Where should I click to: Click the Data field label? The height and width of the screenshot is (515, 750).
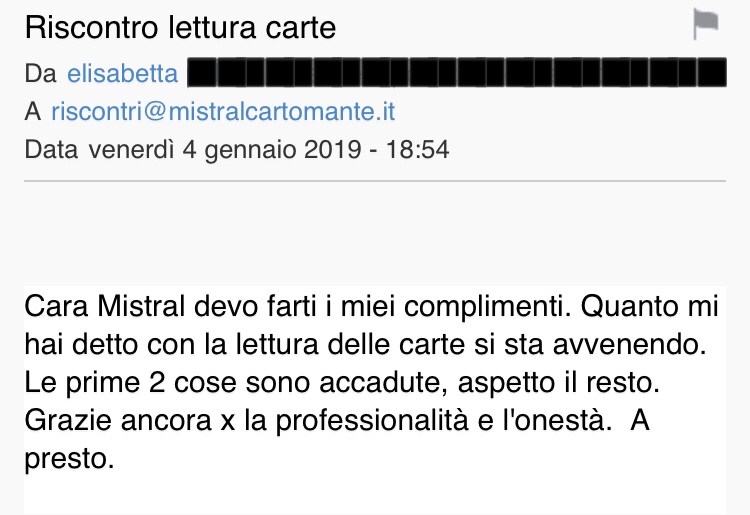(x=51, y=150)
